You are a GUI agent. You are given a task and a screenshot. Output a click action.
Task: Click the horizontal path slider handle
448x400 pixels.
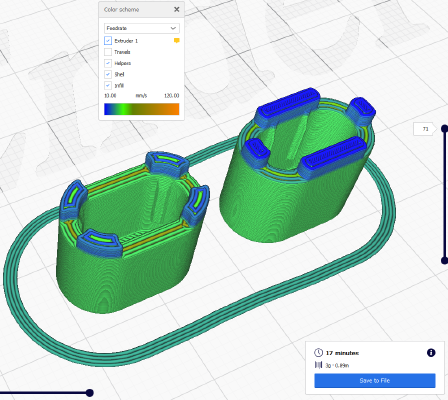tap(89, 393)
